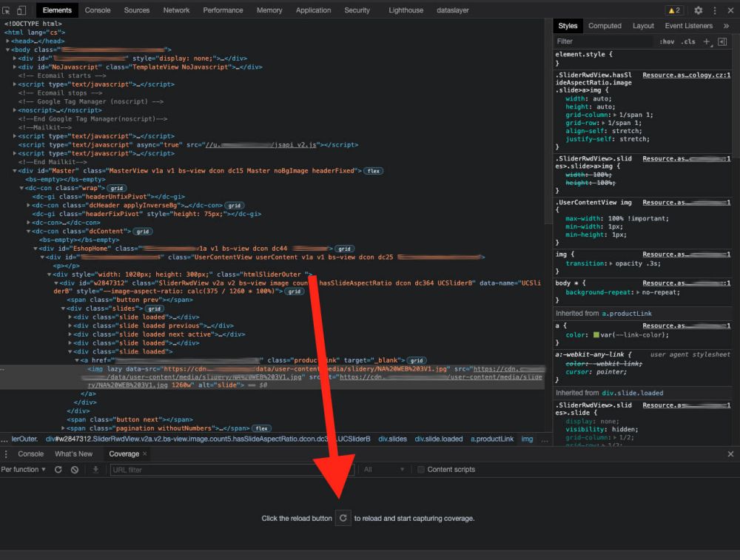Click breadcrumb right overflow ellipsis
Screen dimensions: 740x560
545,439
